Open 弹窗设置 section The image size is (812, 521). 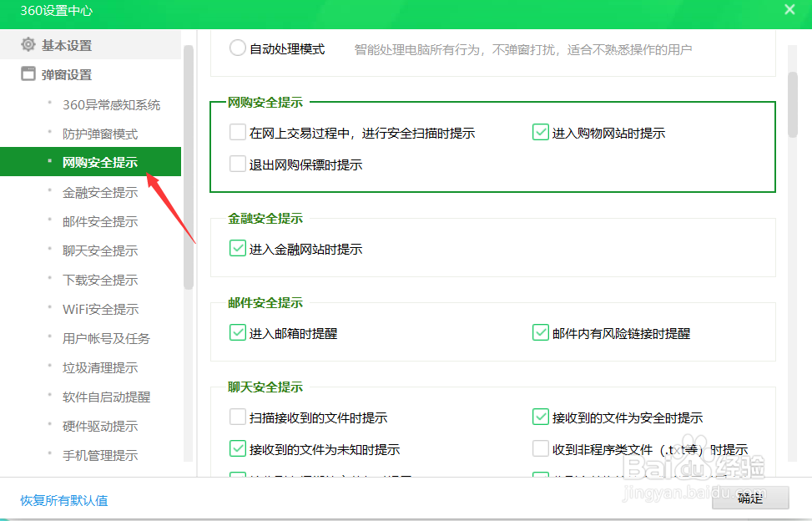pos(91,74)
